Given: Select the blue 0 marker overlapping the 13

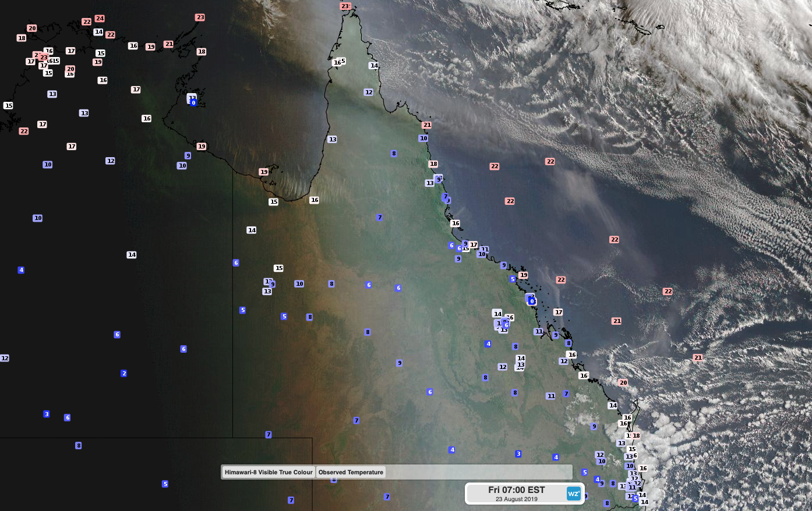Looking at the screenshot, I should tap(193, 103).
